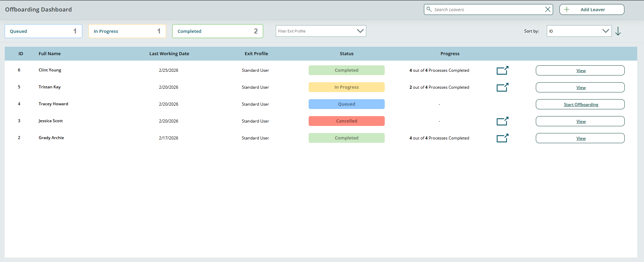644x262 pixels.
Task: Open external link icon for Grady Archie
Action: point(502,138)
